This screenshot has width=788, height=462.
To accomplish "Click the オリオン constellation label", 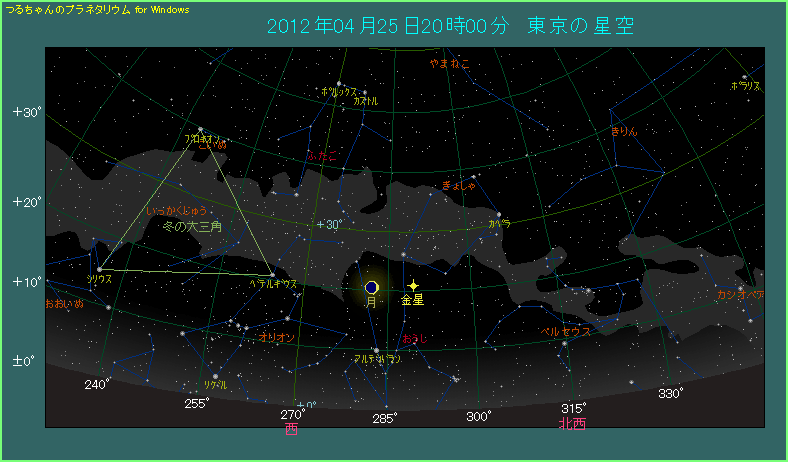I will (x=277, y=338).
